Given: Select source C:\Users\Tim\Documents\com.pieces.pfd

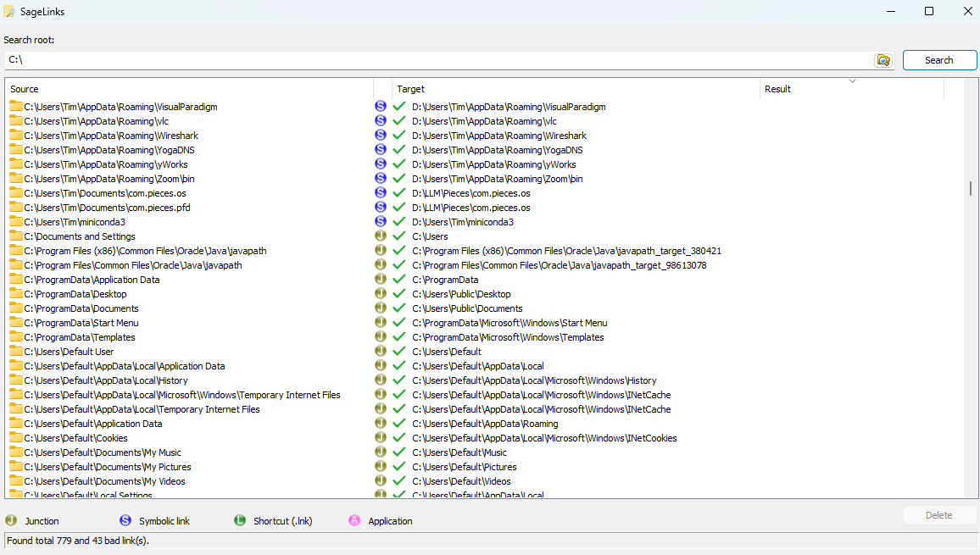Looking at the screenshot, I should 108,208.
